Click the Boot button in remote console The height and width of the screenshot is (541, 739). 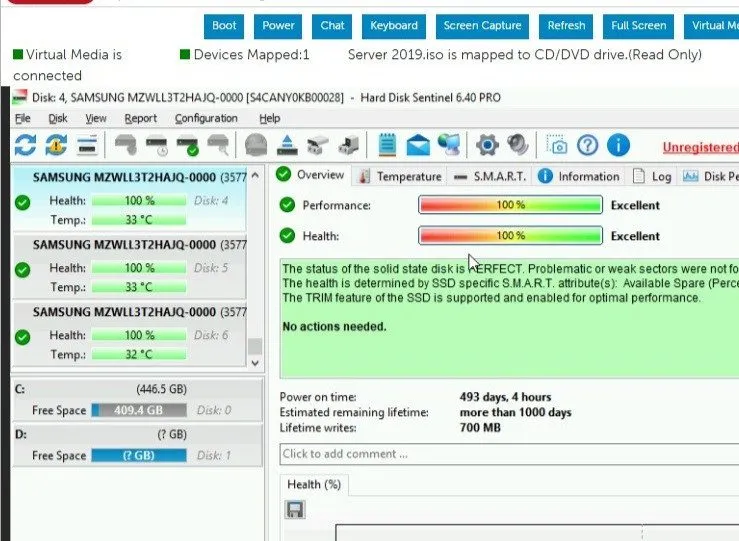(x=224, y=25)
